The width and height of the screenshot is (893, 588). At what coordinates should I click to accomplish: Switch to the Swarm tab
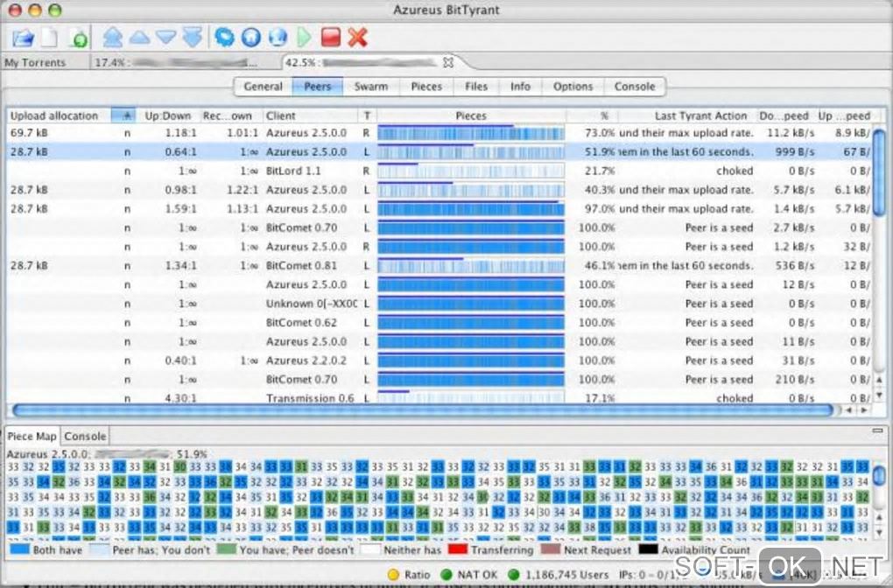(x=370, y=87)
